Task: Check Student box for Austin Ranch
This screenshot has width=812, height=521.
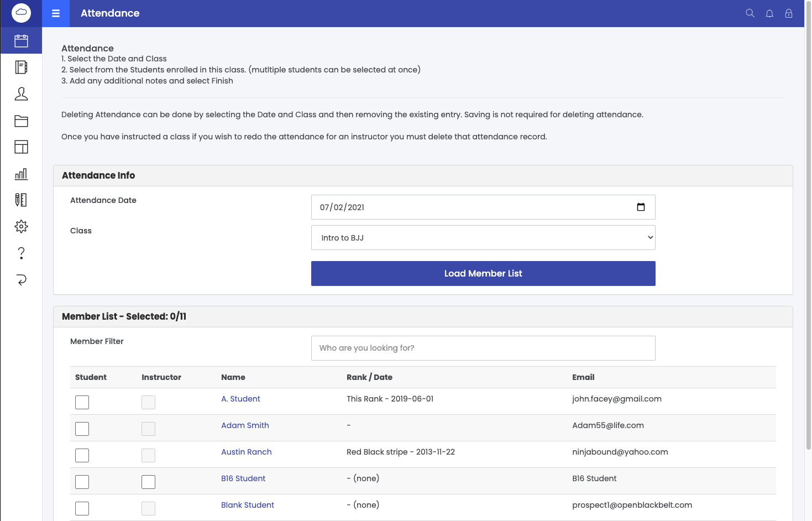Action: click(x=82, y=455)
